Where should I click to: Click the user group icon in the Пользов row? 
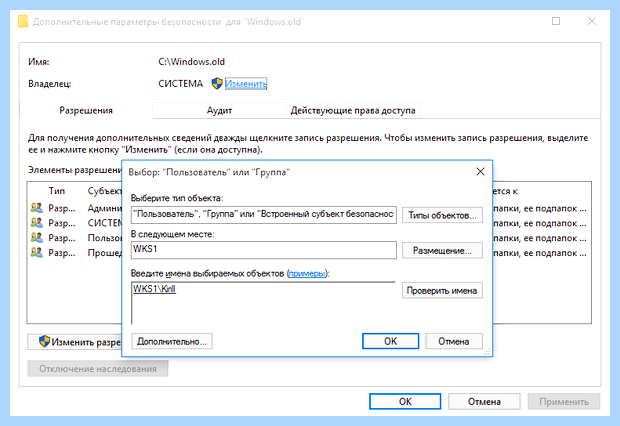[37, 238]
